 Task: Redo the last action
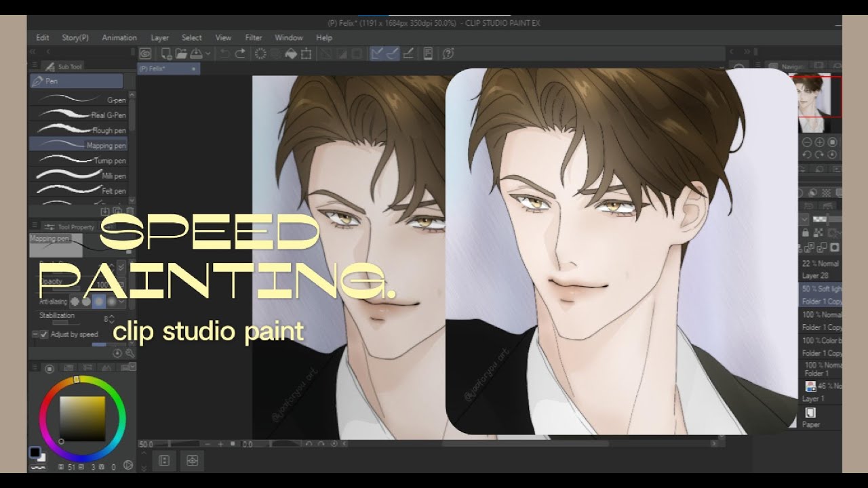point(239,54)
